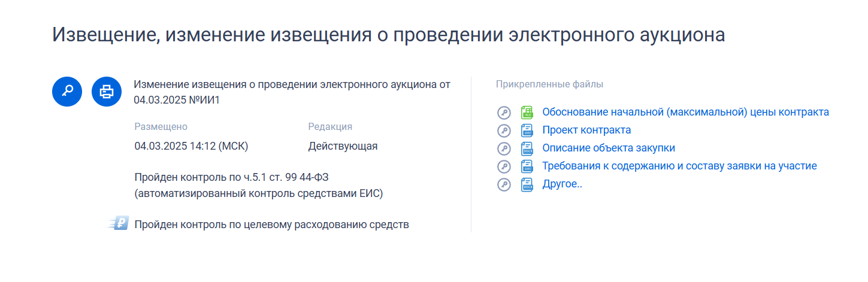Viewport: 868px width, 282px height.
Task: View signature for Обоснование начальной цены file
Action: 504,113
